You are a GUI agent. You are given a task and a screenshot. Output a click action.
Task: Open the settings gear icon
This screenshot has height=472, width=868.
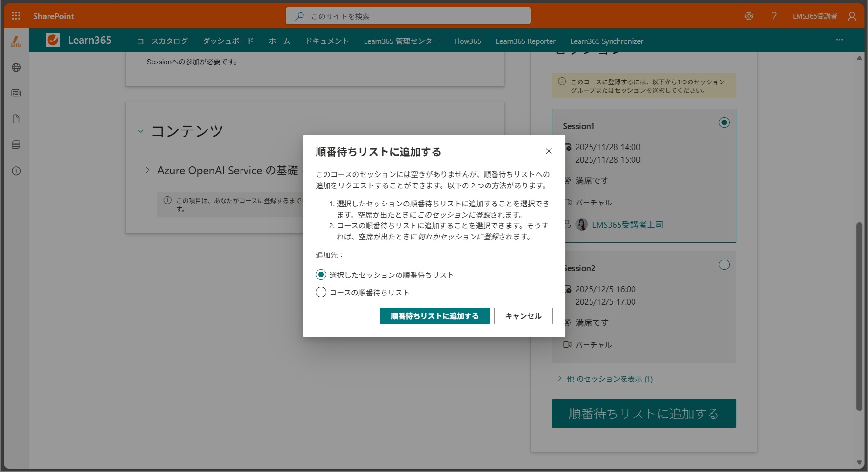point(749,16)
